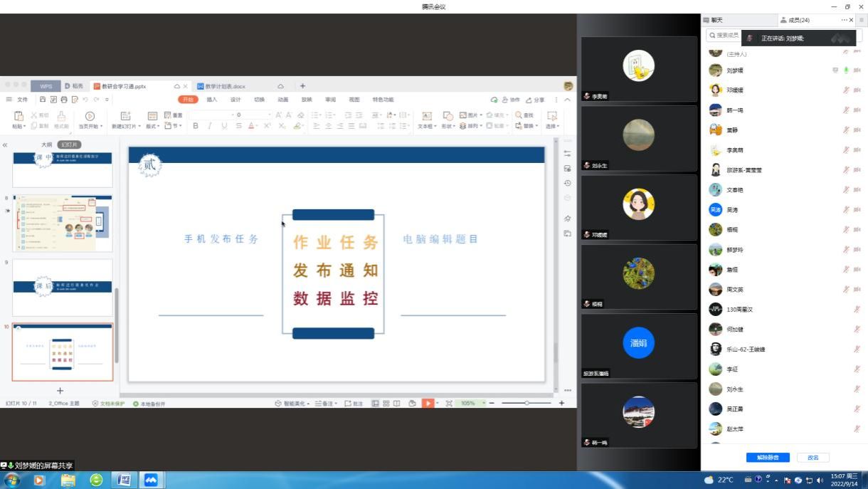Click the Save icon in quick toolbar
This screenshot has width=868, height=489.
pos(43,100)
